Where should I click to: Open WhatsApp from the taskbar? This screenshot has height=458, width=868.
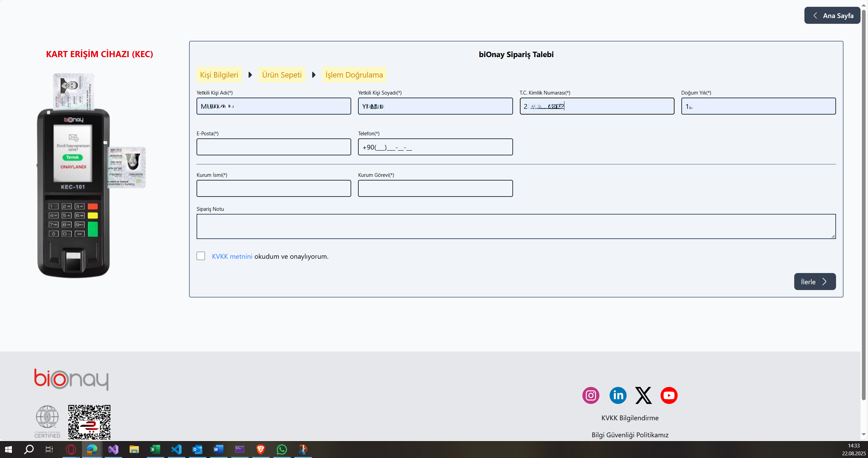[282, 449]
